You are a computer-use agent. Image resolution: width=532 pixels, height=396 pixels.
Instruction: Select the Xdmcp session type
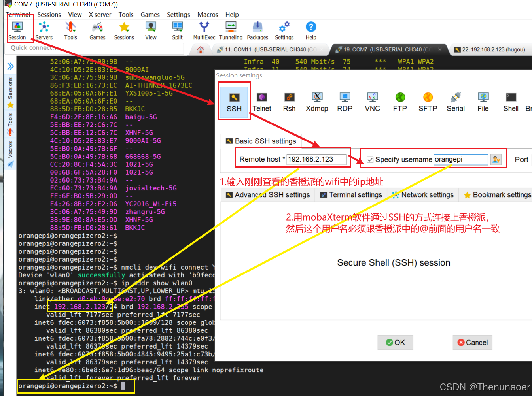[317, 102]
